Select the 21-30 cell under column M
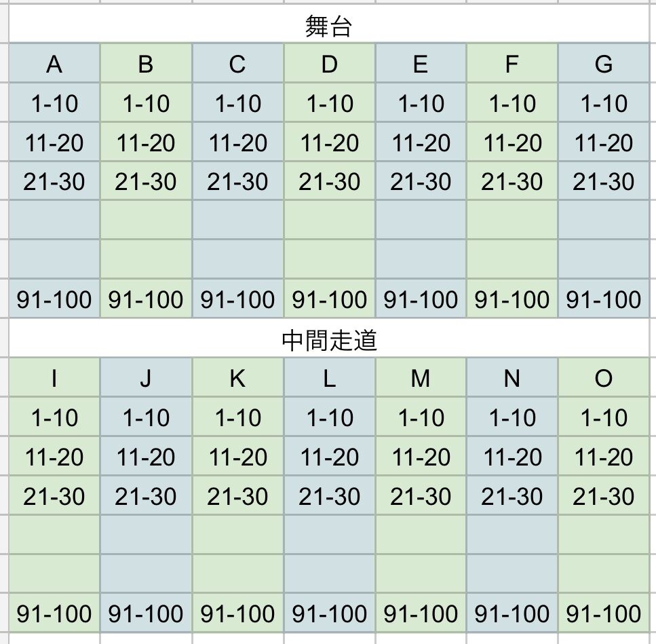The width and height of the screenshot is (656, 644). (421, 495)
